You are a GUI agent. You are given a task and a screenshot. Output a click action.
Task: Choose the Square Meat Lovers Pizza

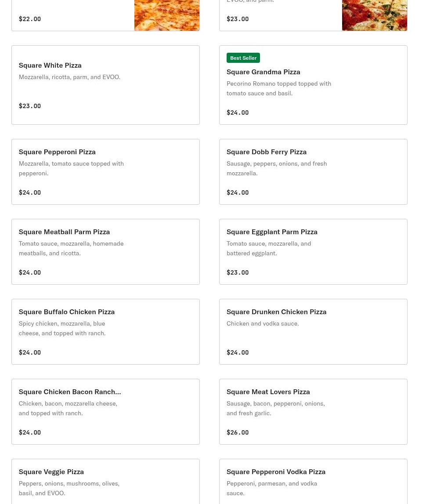coord(268,392)
